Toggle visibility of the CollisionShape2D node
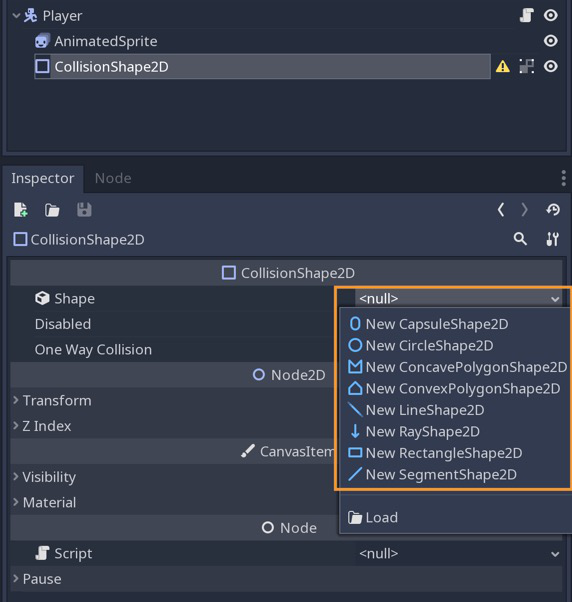Screen dimensions: 572x602 click(551, 66)
